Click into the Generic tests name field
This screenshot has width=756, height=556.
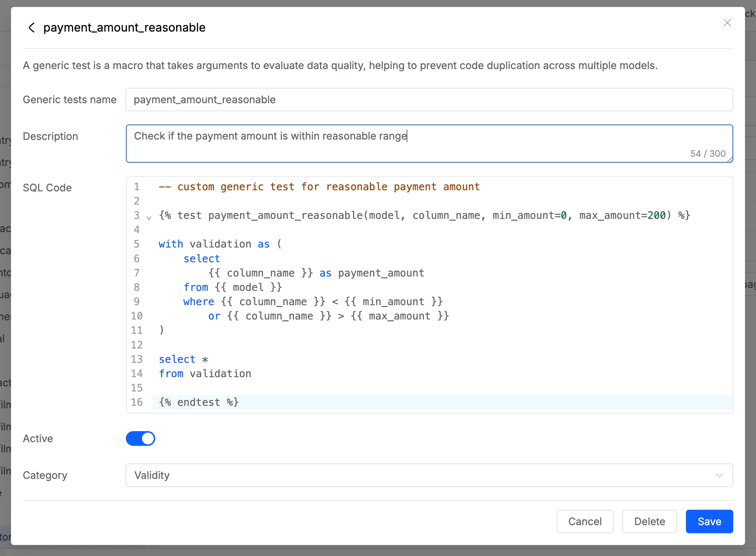pyautogui.click(x=429, y=100)
